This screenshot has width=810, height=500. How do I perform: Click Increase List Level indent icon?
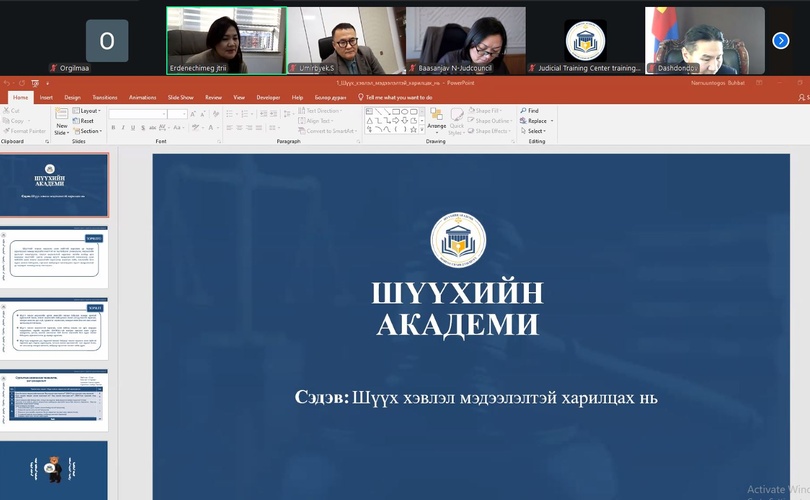click(274, 114)
